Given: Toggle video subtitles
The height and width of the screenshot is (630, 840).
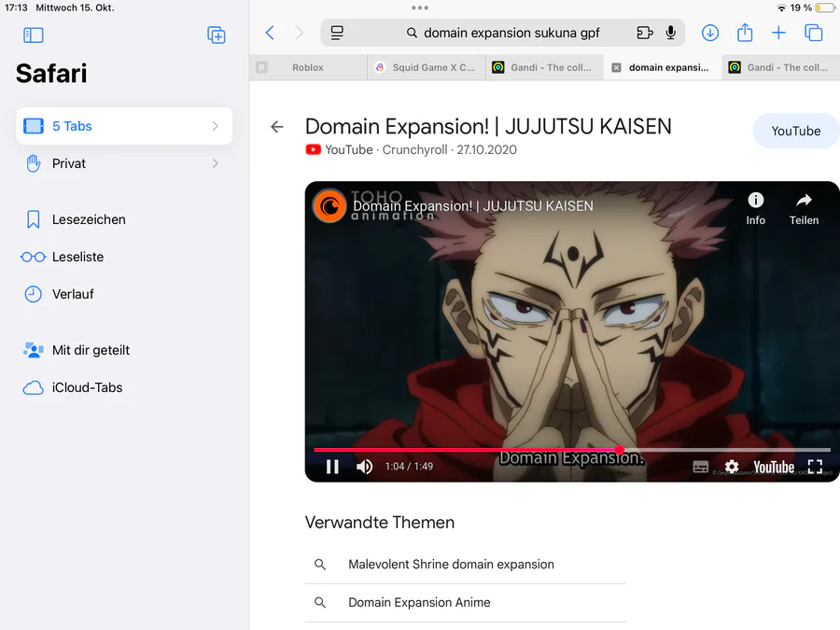Looking at the screenshot, I should 700,467.
